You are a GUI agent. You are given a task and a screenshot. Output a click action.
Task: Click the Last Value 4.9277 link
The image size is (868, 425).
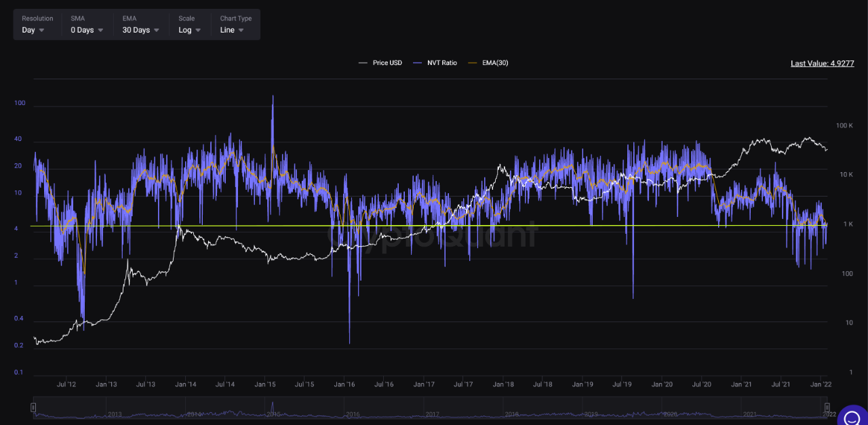822,63
